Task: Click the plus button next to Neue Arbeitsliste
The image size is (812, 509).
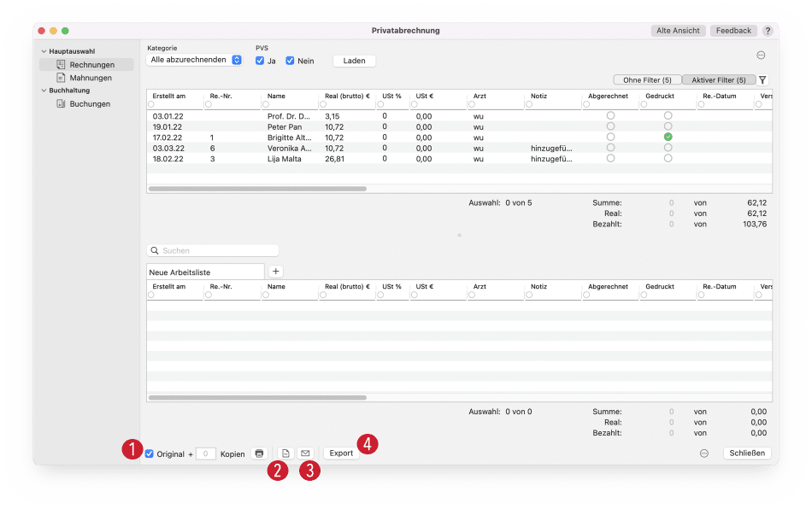Action: [275, 272]
